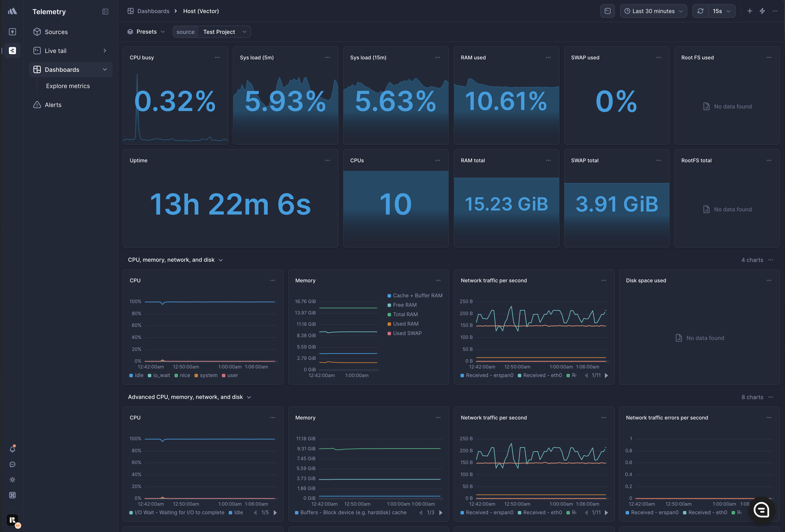Screen dimensions: 785x532
Task: Open the Last 30 minutes time range dropdown
Action: 653,11
